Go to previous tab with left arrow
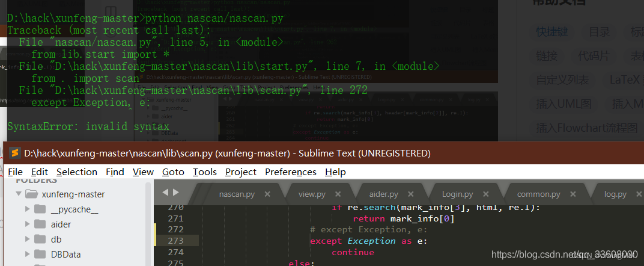 pos(165,192)
